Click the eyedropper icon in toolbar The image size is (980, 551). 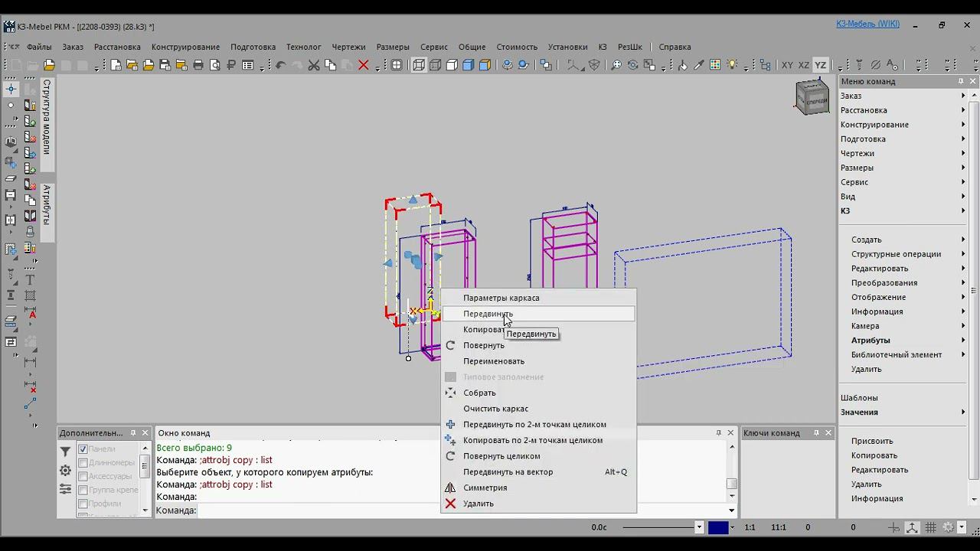[698, 65]
